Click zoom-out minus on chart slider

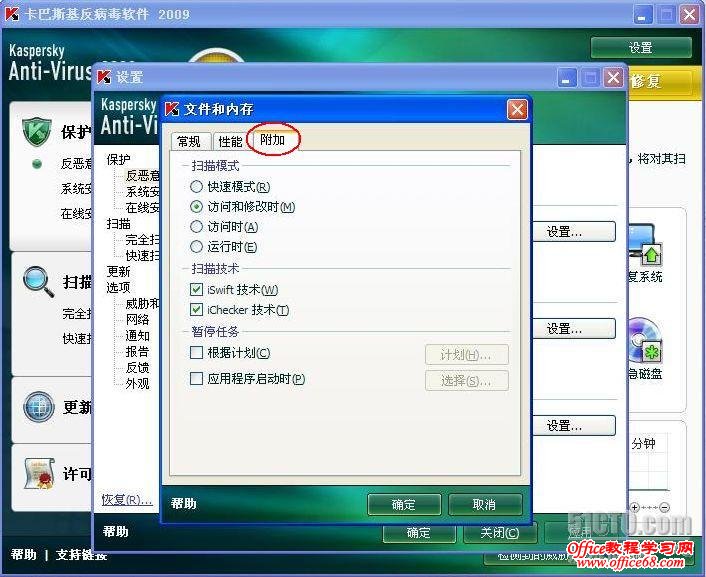(x=665, y=508)
